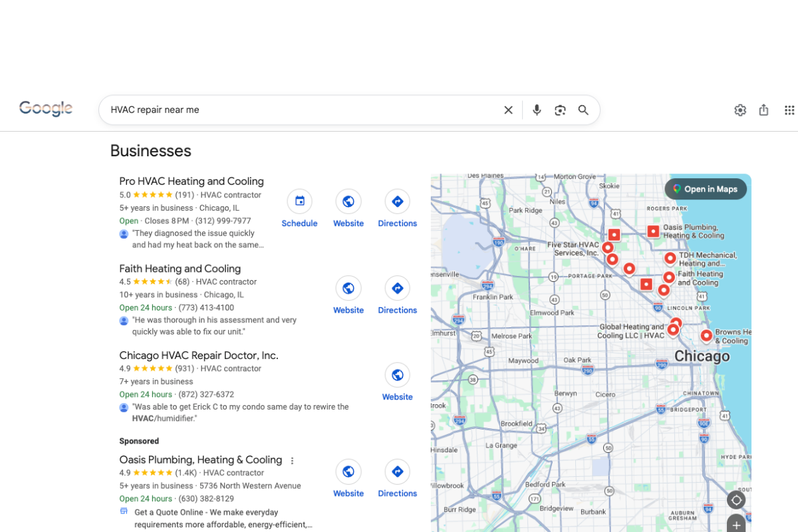The height and width of the screenshot is (532, 798).
Task: Click in the search input field
Action: click(x=303, y=110)
